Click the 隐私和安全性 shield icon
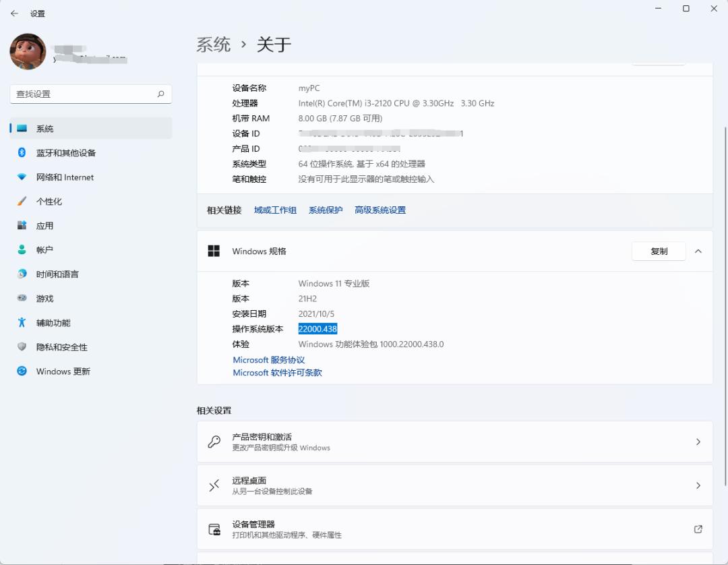Screen dimensions: 728x565 click(22, 347)
